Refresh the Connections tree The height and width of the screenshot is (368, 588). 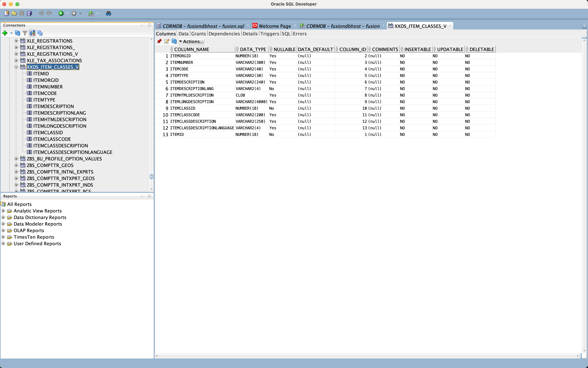coord(17,33)
